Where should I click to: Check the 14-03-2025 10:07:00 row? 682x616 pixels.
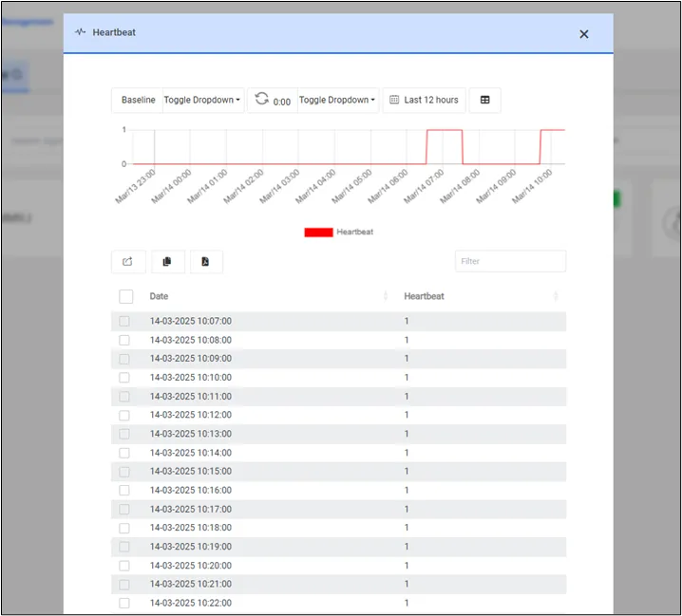[124, 321]
